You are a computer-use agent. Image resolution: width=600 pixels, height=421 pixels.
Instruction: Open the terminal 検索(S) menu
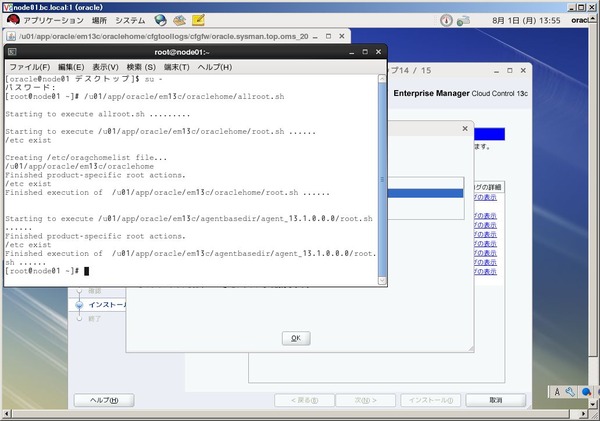(141, 67)
